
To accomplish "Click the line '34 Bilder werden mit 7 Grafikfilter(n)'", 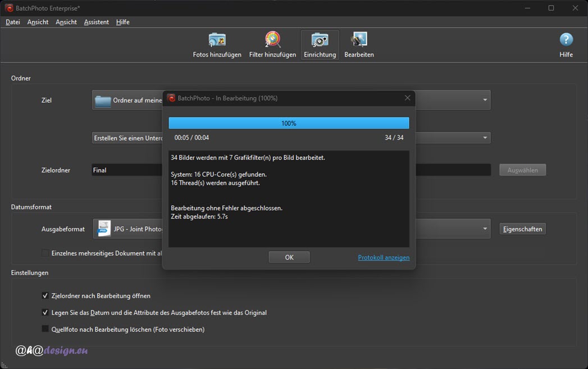I will coord(248,158).
